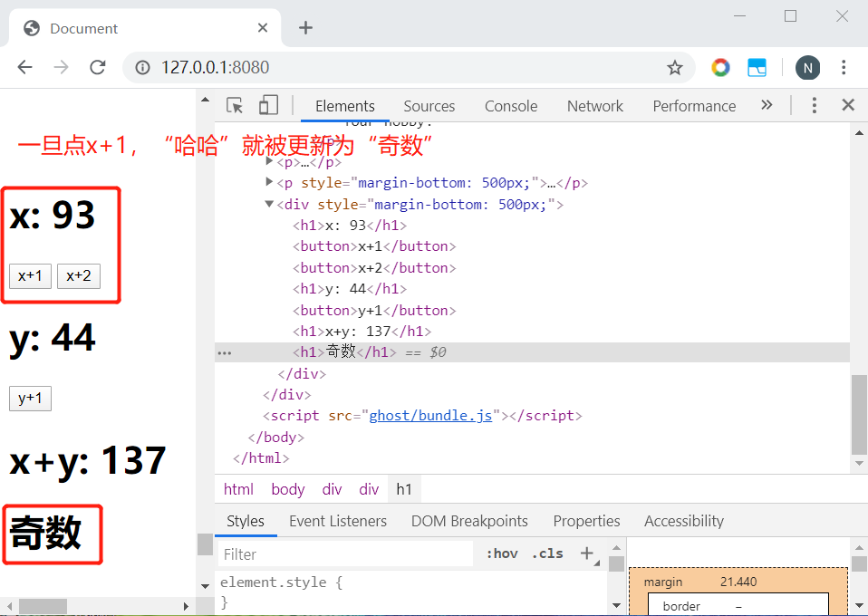Viewport: 868px width, 616px height.
Task: Click the x+1 button on the page
Action: [x=30, y=276]
